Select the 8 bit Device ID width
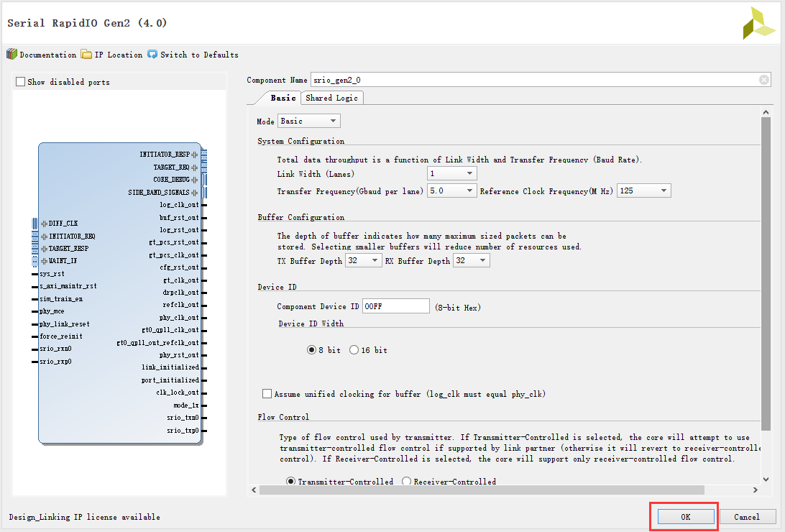This screenshot has height=532, width=785. tap(311, 350)
